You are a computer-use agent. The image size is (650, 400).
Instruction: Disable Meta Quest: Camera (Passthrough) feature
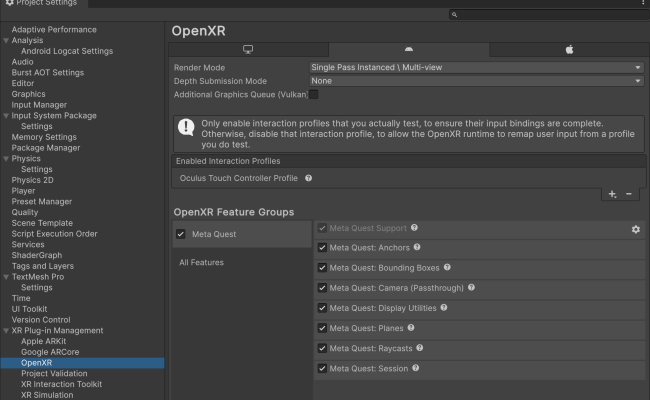click(x=322, y=288)
